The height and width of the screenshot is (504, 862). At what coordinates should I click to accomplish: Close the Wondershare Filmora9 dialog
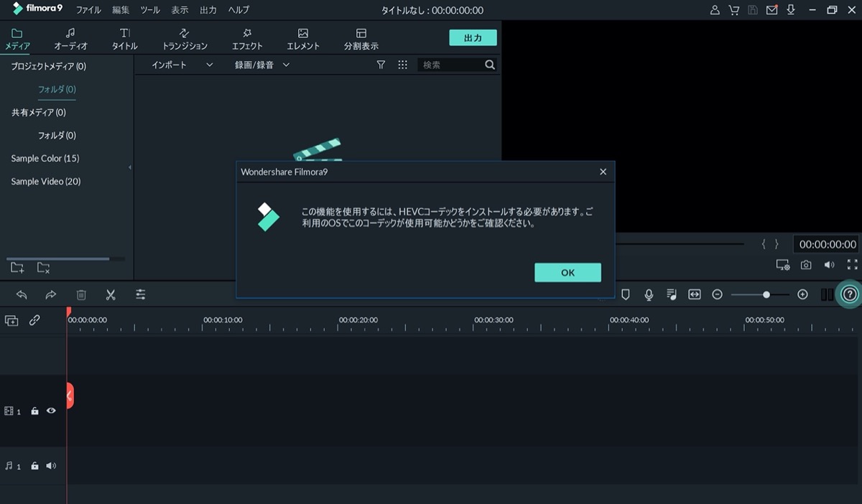point(603,172)
